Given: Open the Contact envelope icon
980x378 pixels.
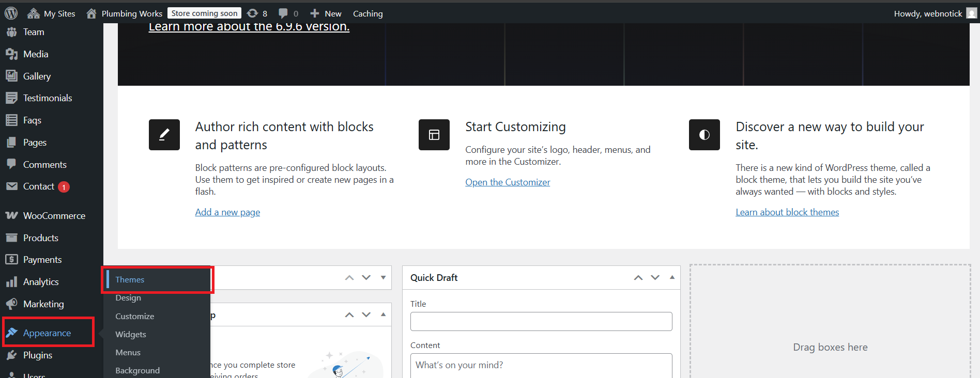Looking at the screenshot, I should 11,186.
